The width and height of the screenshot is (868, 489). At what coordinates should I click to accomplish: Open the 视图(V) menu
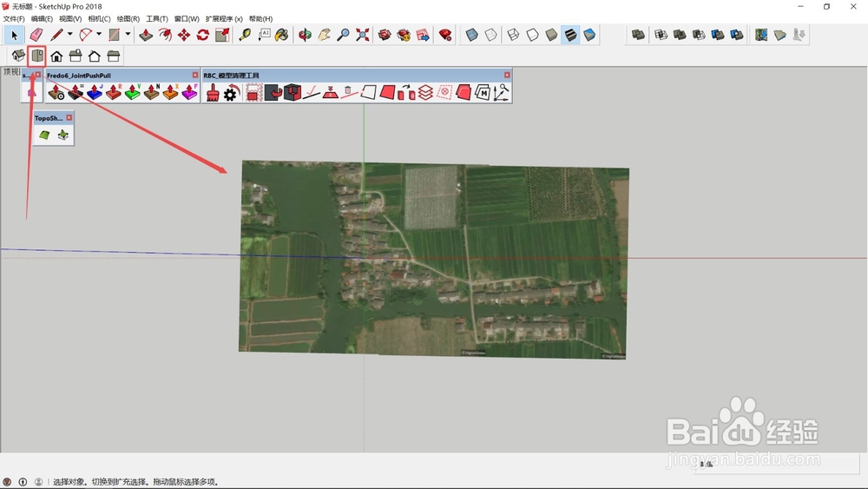click(70, 19)
